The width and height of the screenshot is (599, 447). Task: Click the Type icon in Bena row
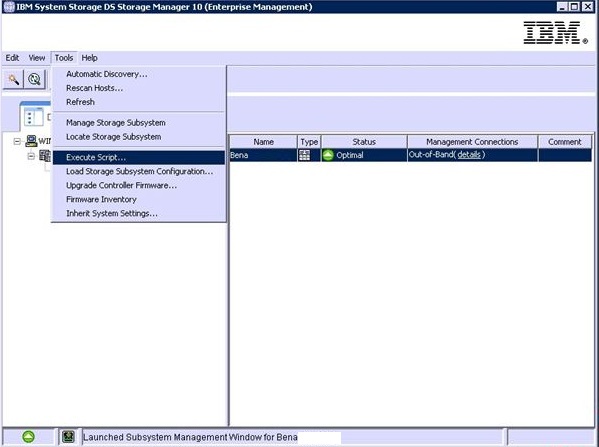[x=304, y=155]
